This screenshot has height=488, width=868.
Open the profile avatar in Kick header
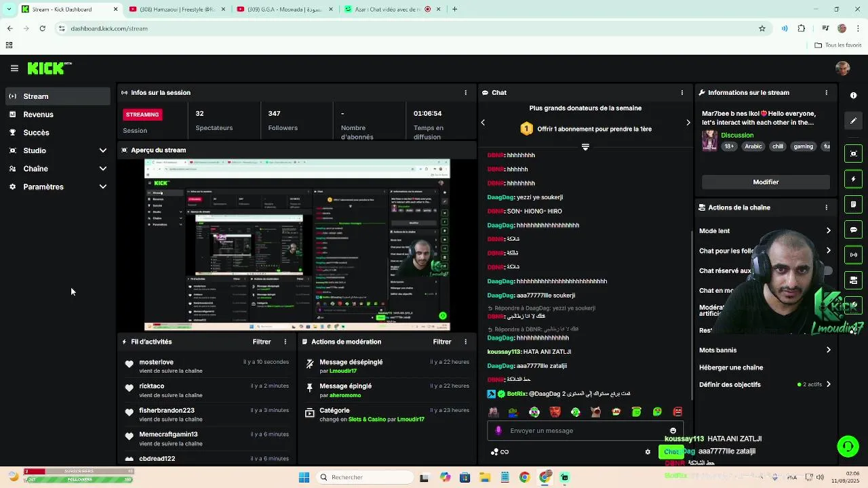pos(842,68)
